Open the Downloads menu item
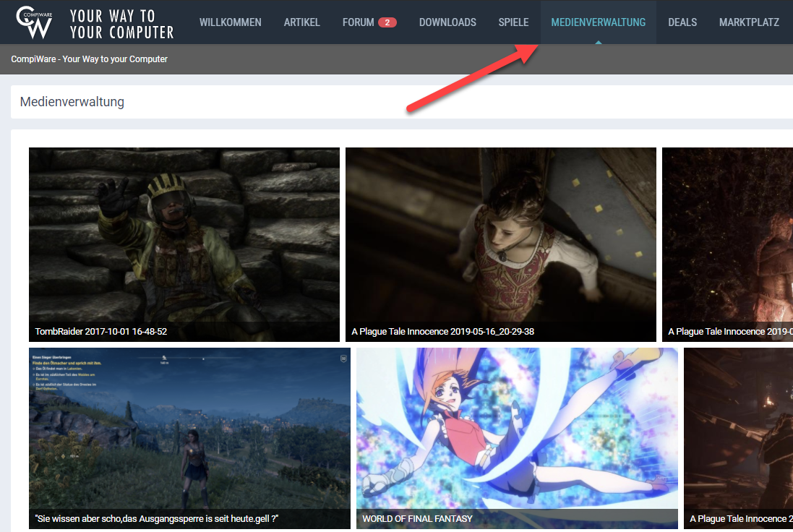Screen dimensions: 793x532 click(447, 22)
